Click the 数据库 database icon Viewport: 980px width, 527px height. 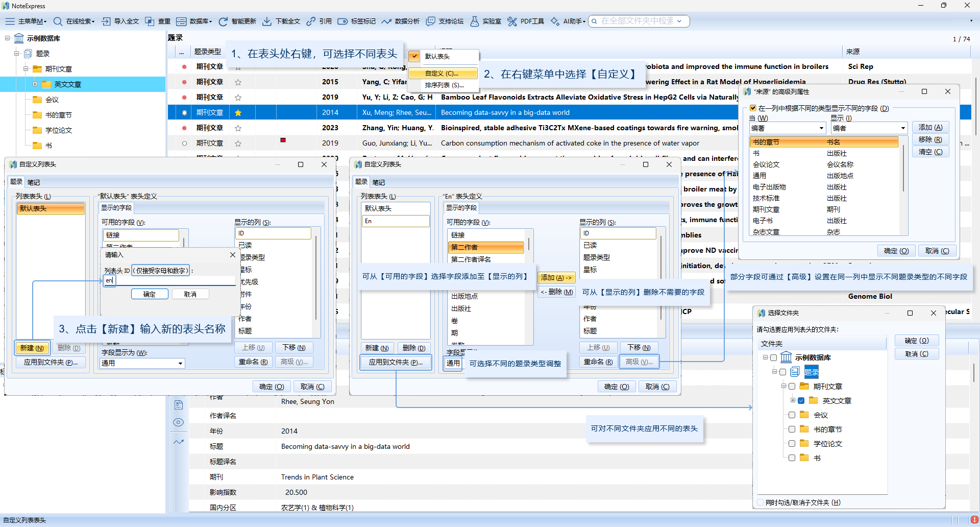click(181, 21)
